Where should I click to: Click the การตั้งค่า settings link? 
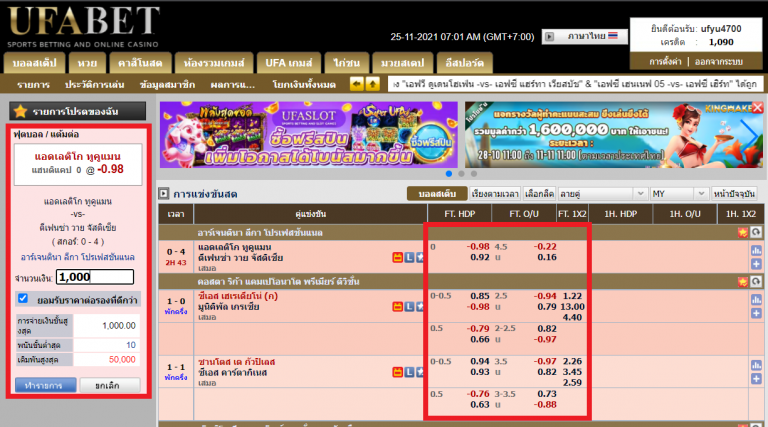[x=665, y=62]
